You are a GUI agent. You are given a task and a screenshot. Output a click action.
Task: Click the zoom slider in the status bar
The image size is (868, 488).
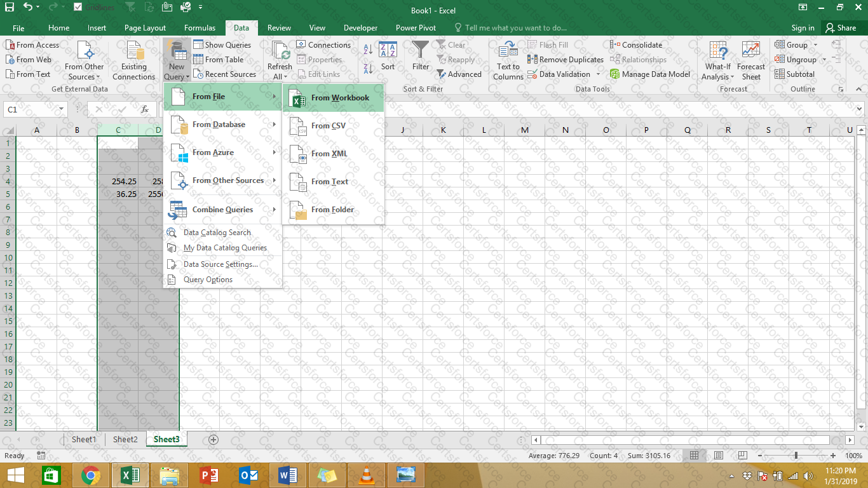pos(796,456)
